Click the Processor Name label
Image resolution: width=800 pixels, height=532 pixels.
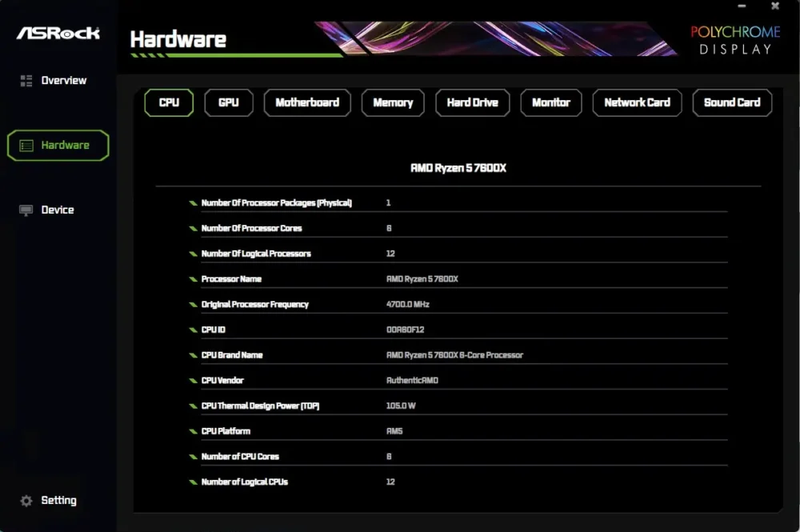pyautogui.click(x=231, y=279)
